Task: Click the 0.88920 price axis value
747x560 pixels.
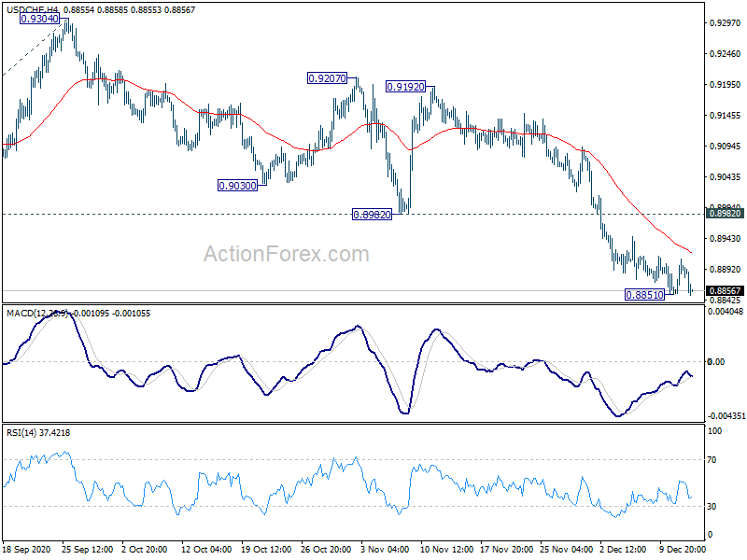Action: click(725, 269)
